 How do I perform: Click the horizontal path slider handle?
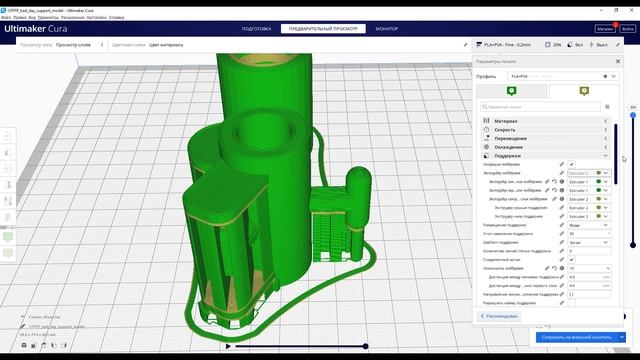click(365, 346)
